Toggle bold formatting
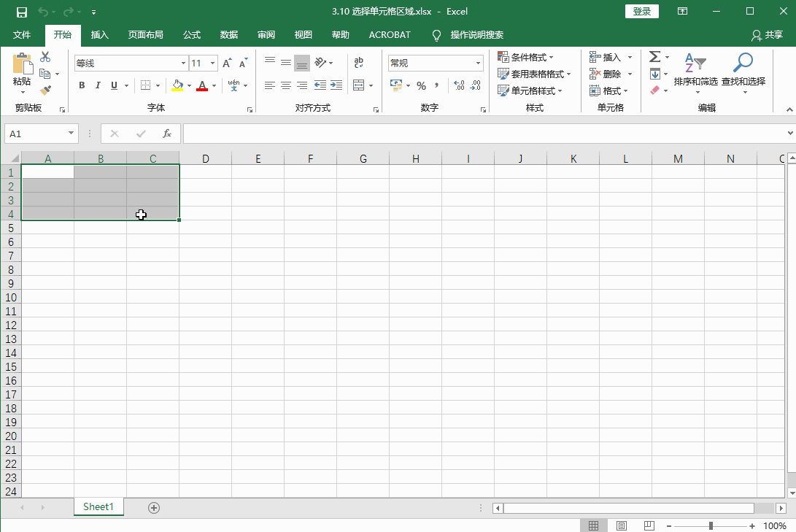 tap(82, 85)
